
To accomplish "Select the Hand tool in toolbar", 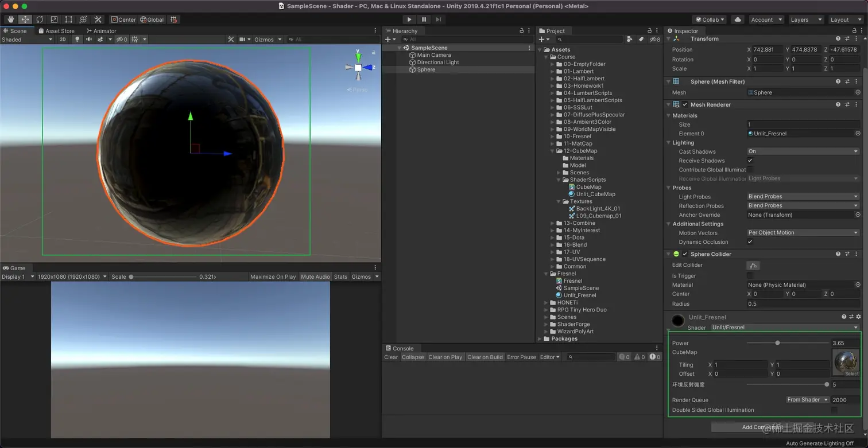I will pyautogui.click(x=11, y=20).
